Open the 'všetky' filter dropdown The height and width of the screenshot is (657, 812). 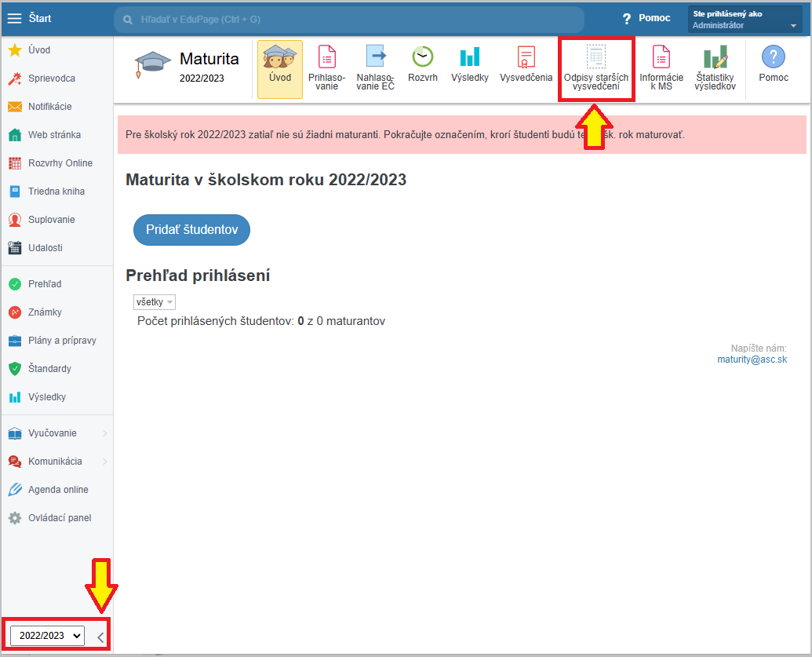click(155, 302)
